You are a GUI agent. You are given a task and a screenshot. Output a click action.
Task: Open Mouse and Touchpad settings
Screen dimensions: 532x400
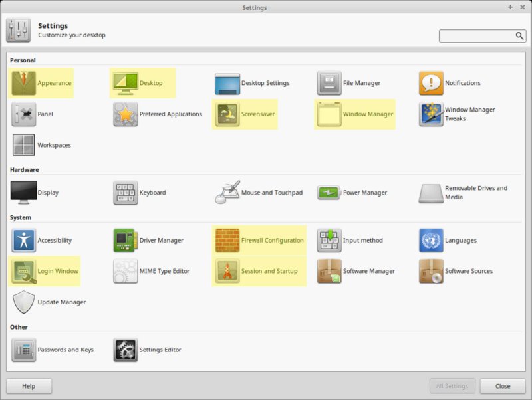coord(227,193)
